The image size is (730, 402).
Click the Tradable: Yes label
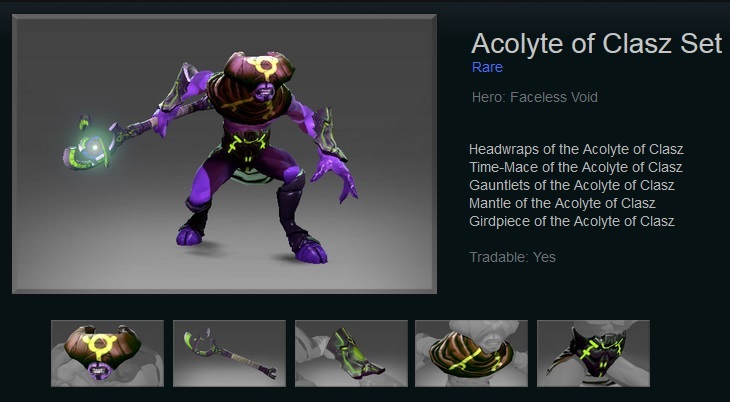(513, 257)
